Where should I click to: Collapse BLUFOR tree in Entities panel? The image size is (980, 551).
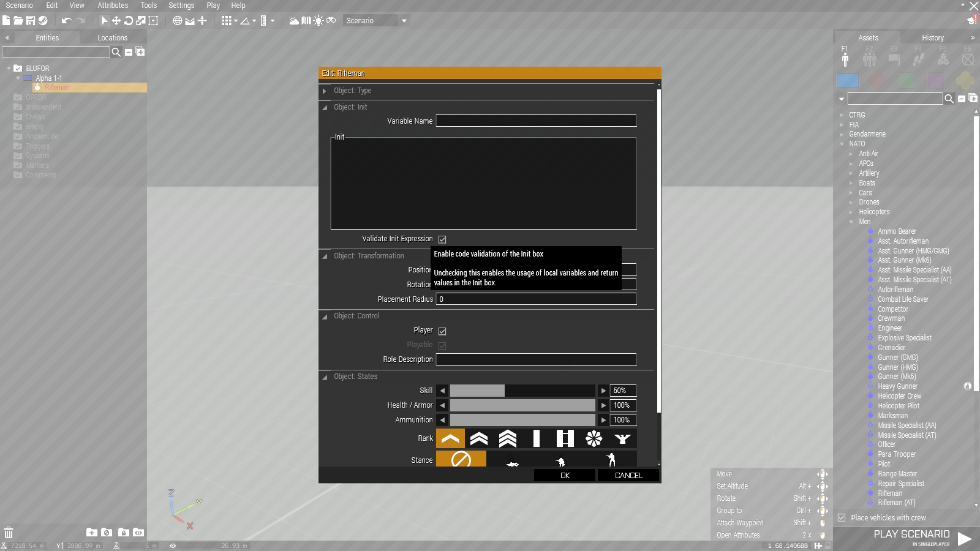(9, 69)
